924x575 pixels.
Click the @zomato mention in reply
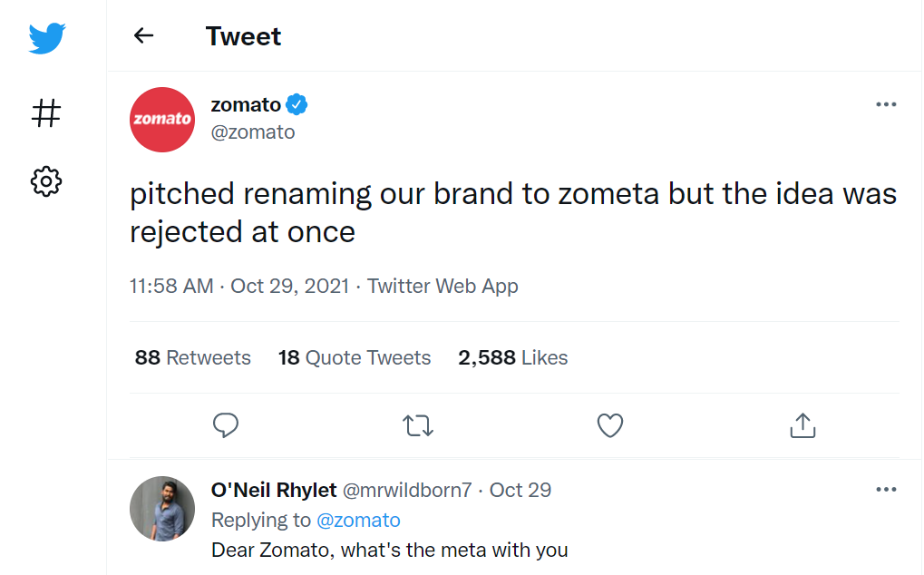click(x=358, y=520)
